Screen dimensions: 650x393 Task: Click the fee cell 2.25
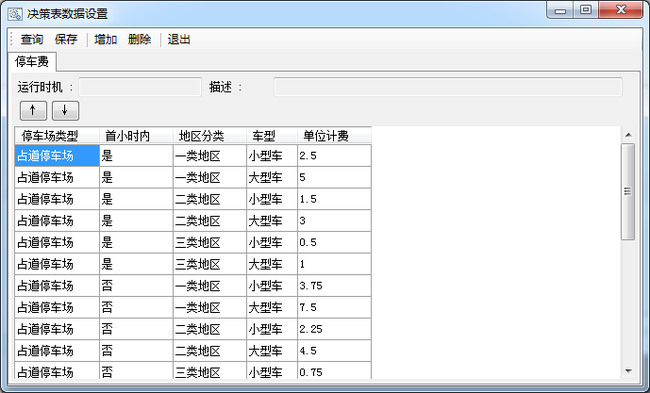pos(334,329)
